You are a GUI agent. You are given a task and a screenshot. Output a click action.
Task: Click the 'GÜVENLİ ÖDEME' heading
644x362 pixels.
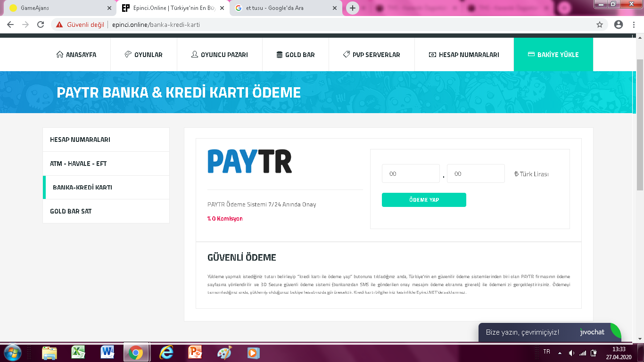tap(242, 258)
